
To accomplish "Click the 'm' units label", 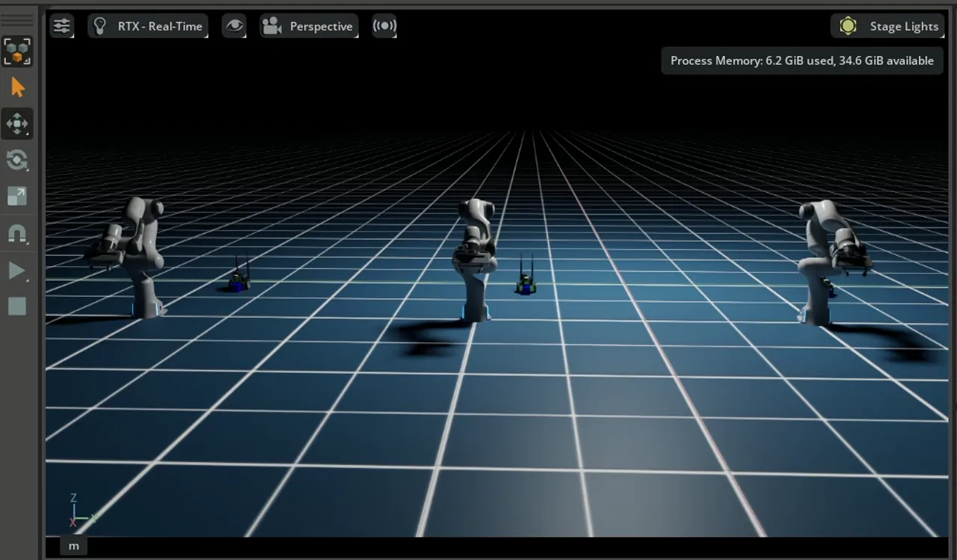I will pos(73,546).
